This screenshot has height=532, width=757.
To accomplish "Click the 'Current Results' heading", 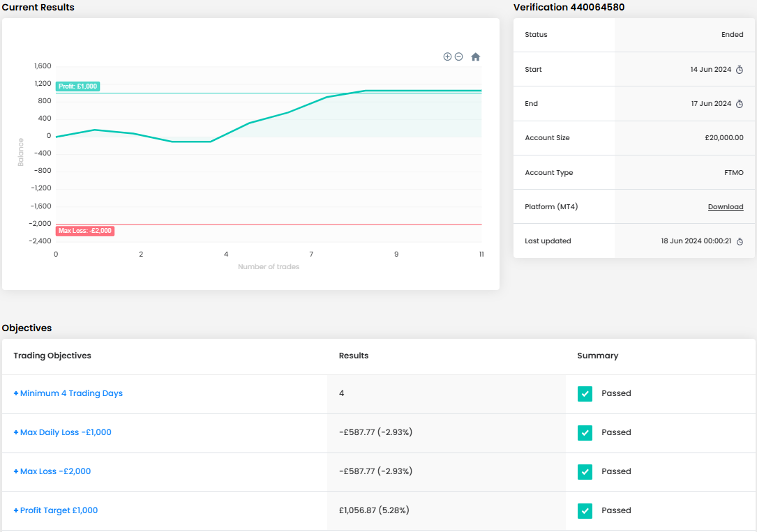I will point(38,7).
